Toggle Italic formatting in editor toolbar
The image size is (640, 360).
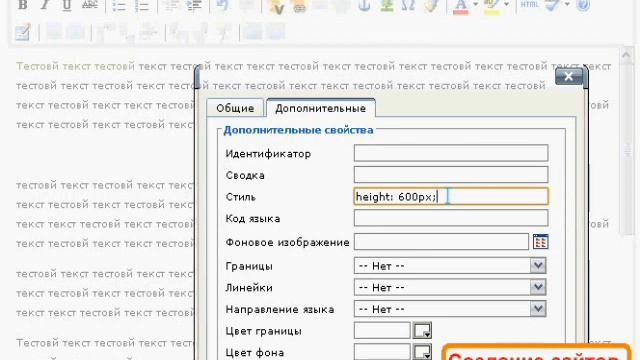tap(45, 5)
